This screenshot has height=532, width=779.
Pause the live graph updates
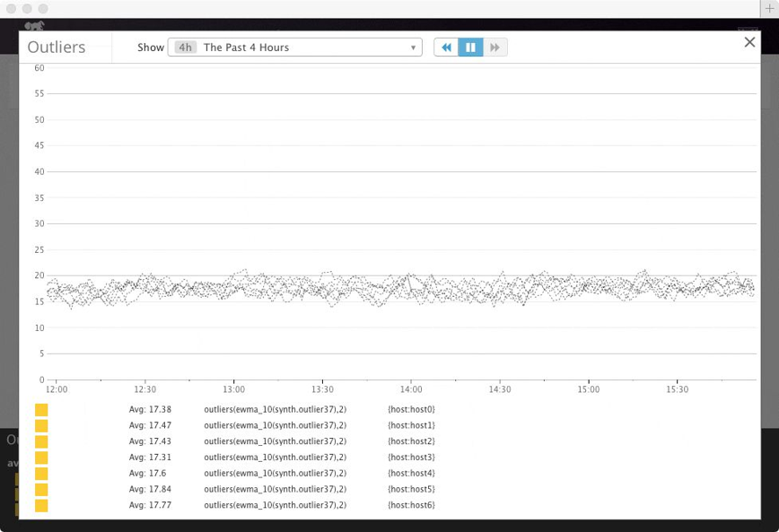(x=470, y=48)
